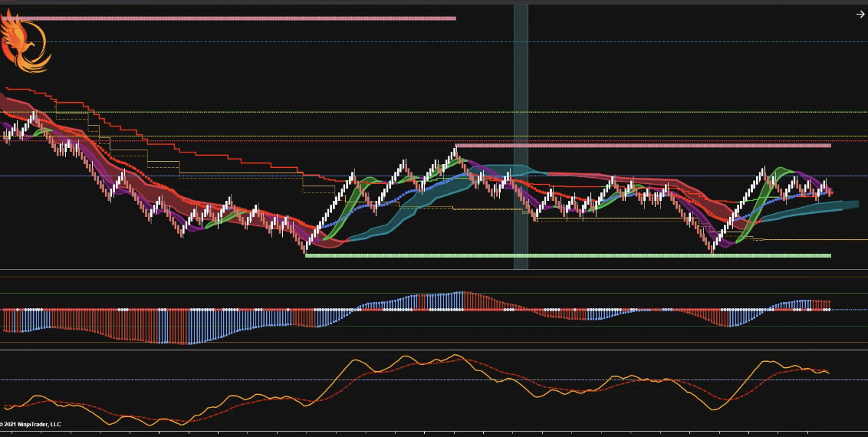Select the long pink bar at chart top
Image resolution: width=868 pixels, height=437 pixels.
click(230, 18)
